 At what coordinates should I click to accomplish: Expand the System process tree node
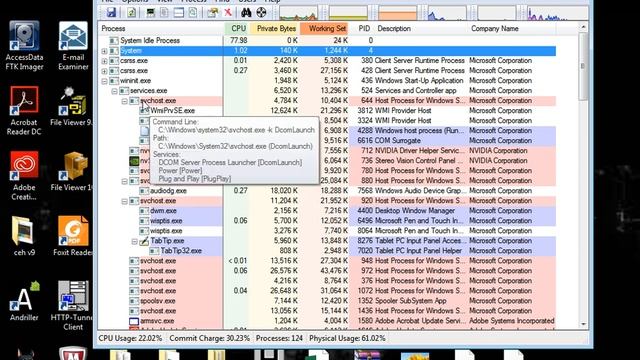pyautogui.click(x=104, y=51)
